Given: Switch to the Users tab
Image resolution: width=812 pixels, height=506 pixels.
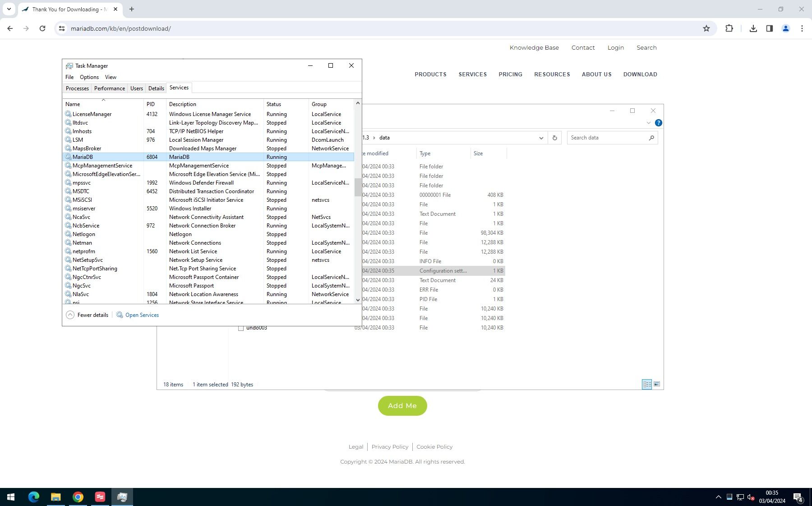Looking at the screenshot, I should pyautogui.click(x=137, y=88).
